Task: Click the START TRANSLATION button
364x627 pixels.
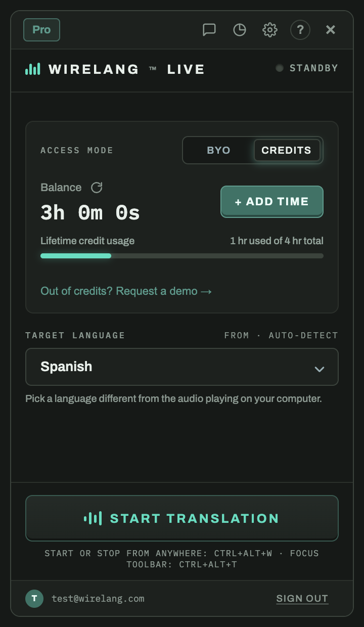Action: point(182,518)
